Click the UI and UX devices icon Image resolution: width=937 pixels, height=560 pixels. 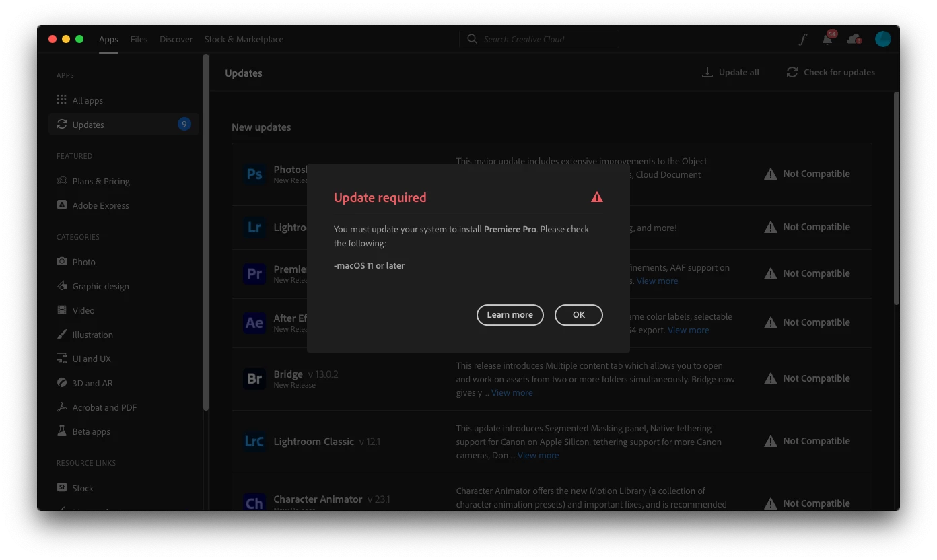click(62, 358)
